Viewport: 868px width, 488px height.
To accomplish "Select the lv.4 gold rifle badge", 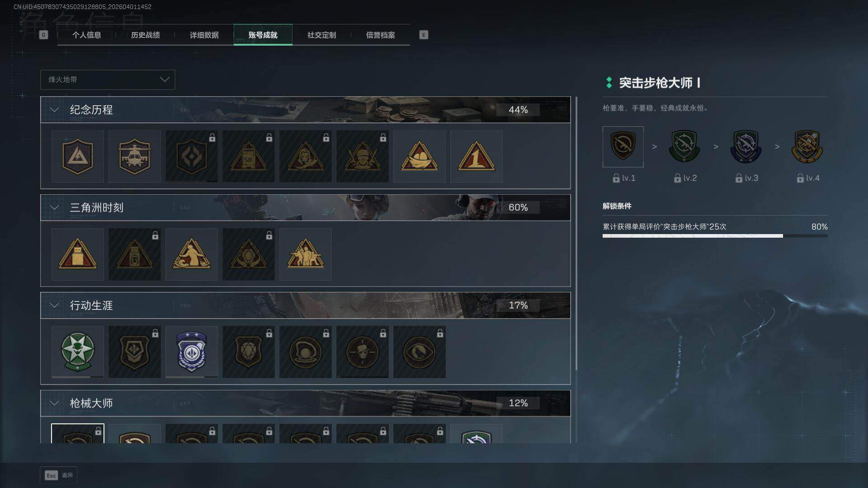I will pyautogui.click(x=807, y=146).
